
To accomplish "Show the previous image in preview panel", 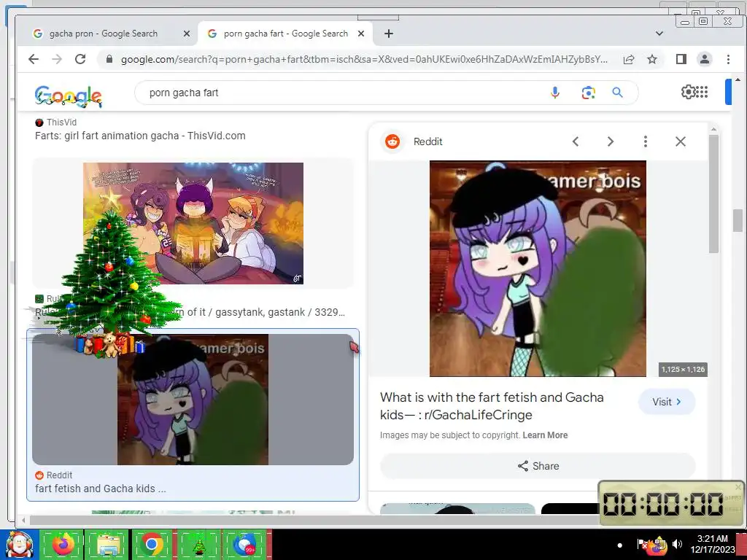I will (x=576, y=141).
